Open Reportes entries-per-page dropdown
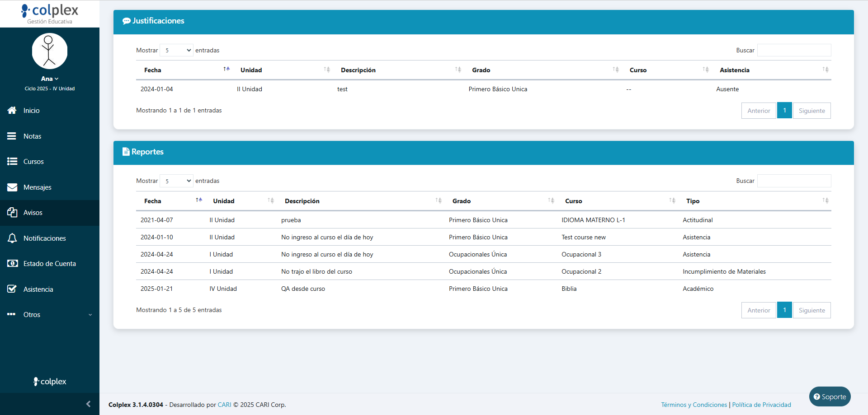The image size is (868, 415). click(x=176, y=181)
